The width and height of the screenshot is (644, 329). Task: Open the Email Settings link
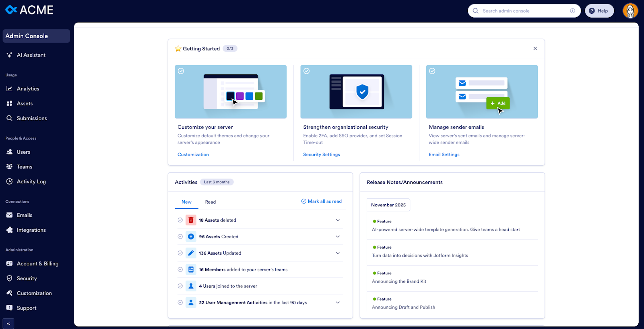click(x=444, y=154)
